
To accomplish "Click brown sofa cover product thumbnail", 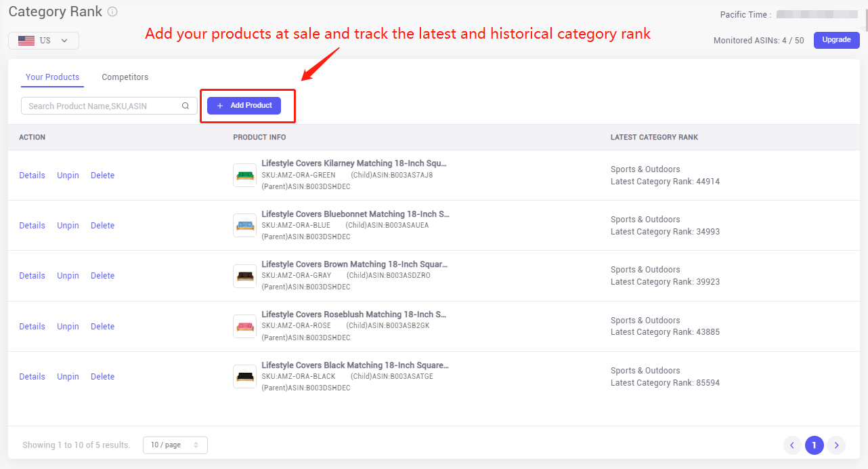I will click(244, 276).
